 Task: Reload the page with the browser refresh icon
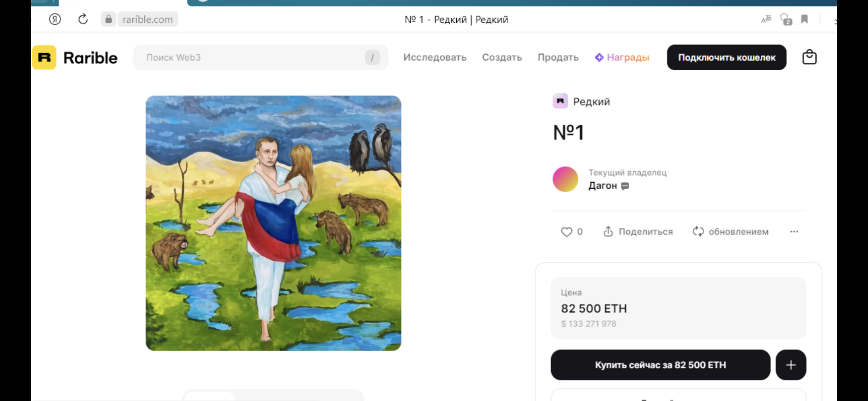click(83, 19)
